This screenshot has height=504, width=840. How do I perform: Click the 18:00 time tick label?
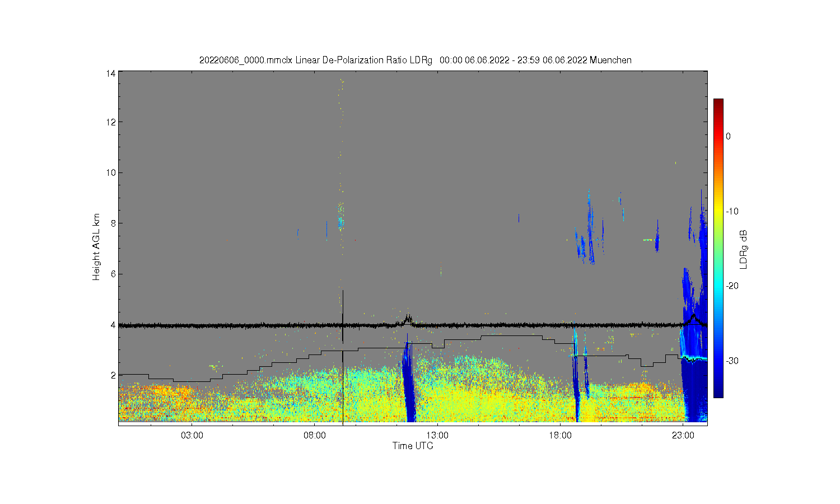pos(560,435)
